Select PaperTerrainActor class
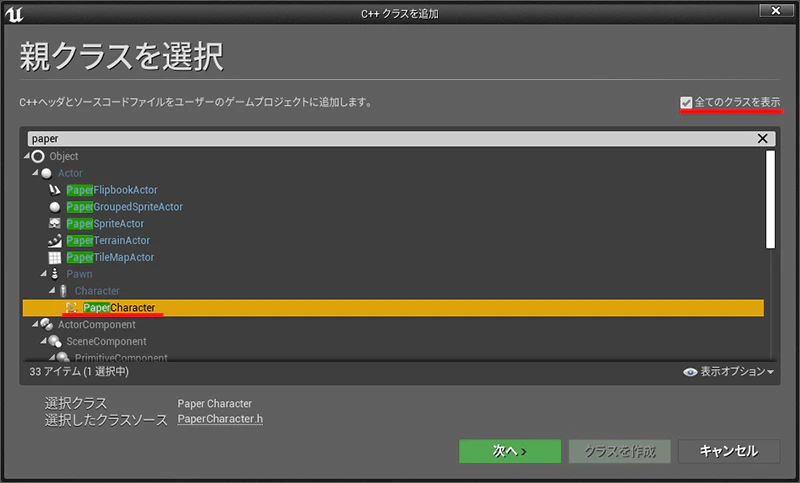800x483 pixels. [108, 241]
